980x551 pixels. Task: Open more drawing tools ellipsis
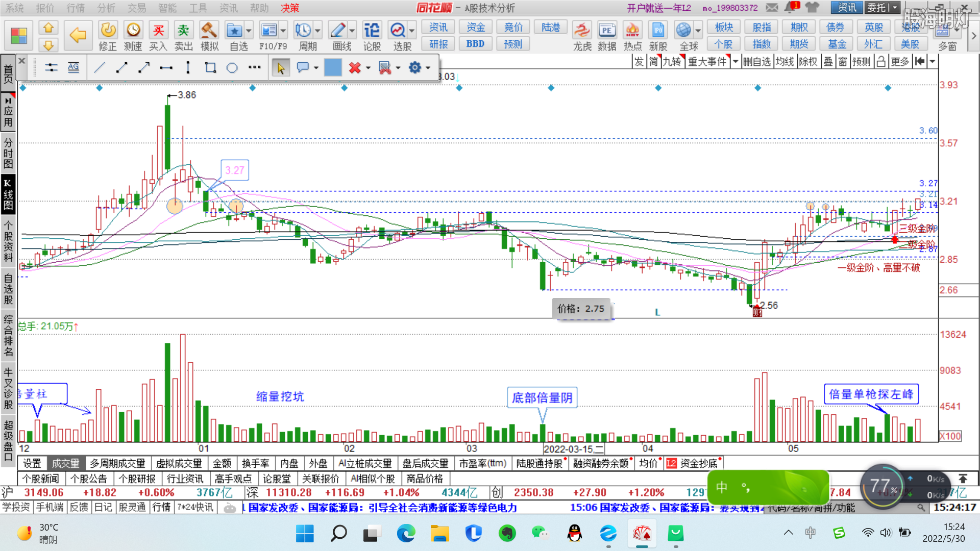(254, 67)
